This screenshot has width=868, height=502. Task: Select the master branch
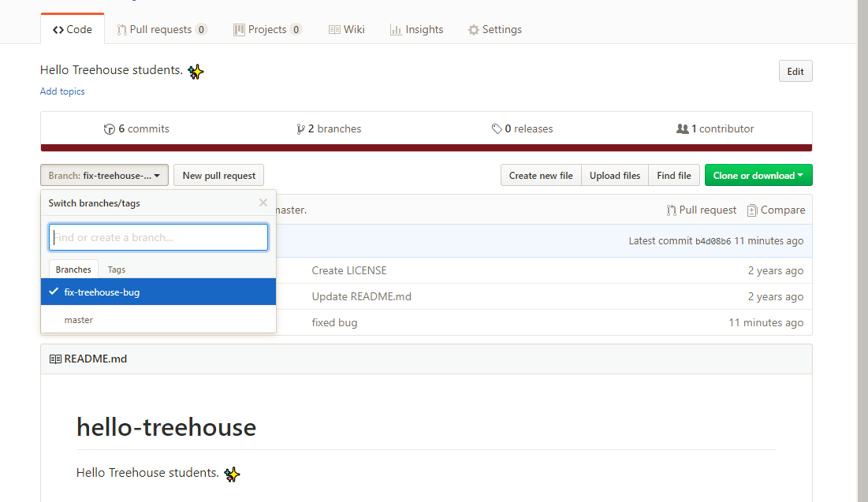[x=158, y=320]
